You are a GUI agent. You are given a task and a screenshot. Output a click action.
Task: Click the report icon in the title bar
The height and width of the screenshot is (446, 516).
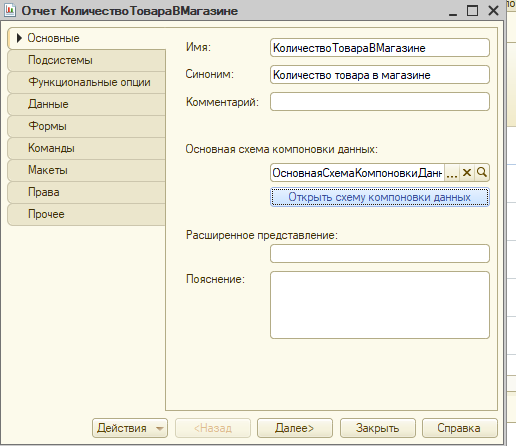(x=10, y=10)
